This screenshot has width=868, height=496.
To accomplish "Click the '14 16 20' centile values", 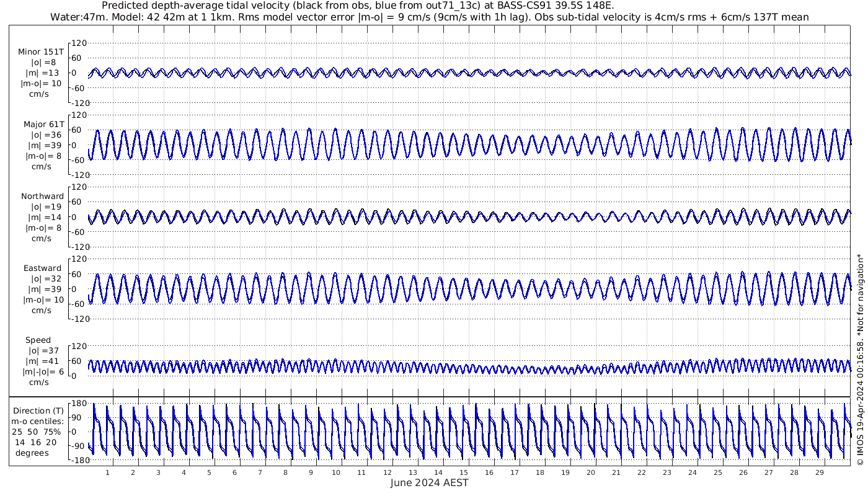I will (36, 442).
